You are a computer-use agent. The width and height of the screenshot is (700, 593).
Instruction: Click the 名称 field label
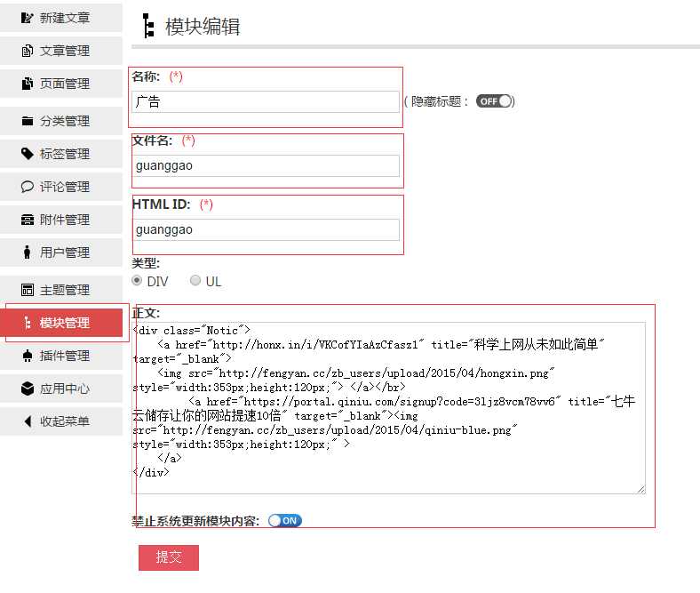click(146, 76)
